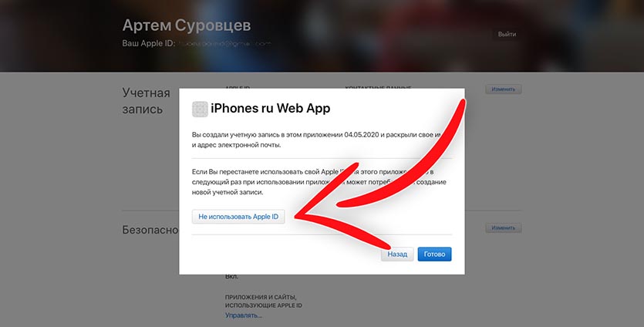
Task: Click the Вкл. status text
Action: [231, 276]
